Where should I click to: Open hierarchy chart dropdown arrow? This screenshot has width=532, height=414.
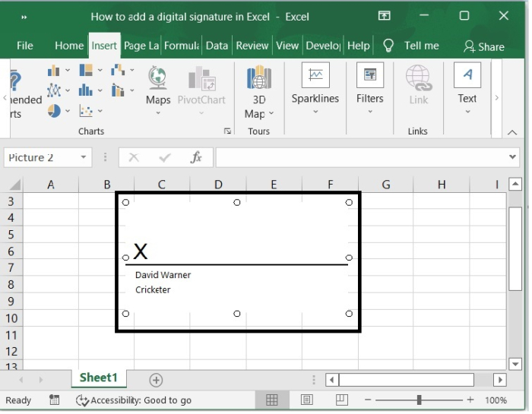(x=100, y=70)
